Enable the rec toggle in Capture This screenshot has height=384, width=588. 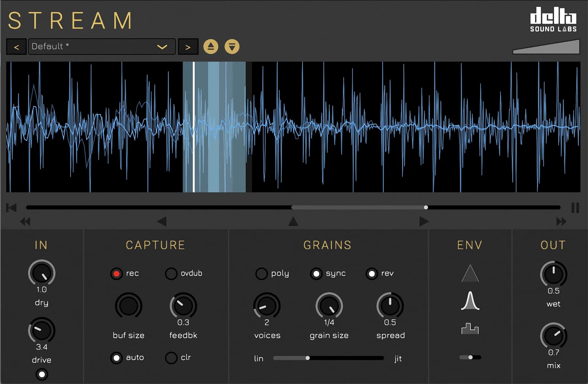tap(117, 274)
